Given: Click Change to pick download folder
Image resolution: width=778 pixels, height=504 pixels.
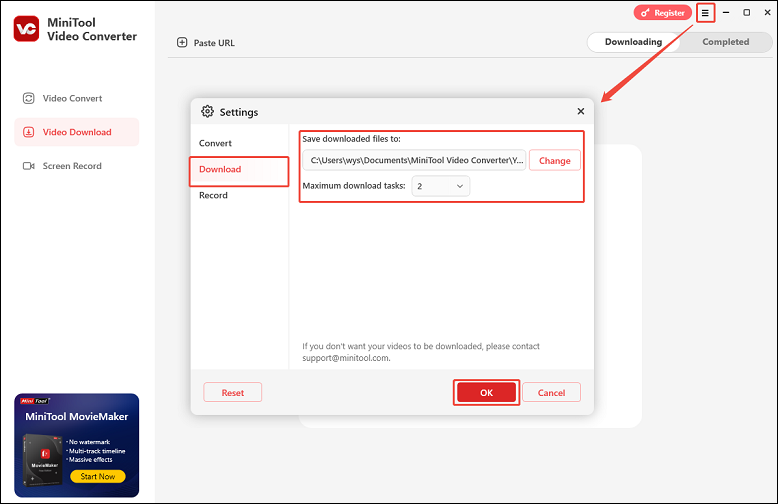Looking at the screenshot, I should coord(555,161).
